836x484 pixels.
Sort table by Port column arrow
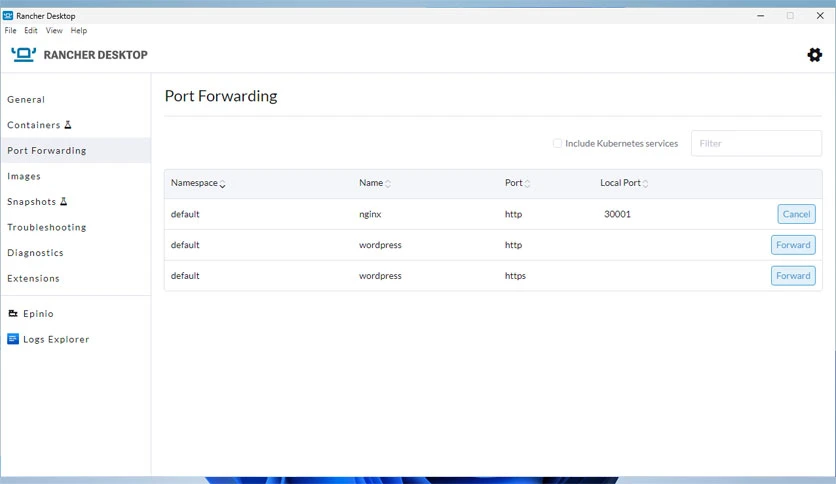pyautogui.click(x=527, y=183)
